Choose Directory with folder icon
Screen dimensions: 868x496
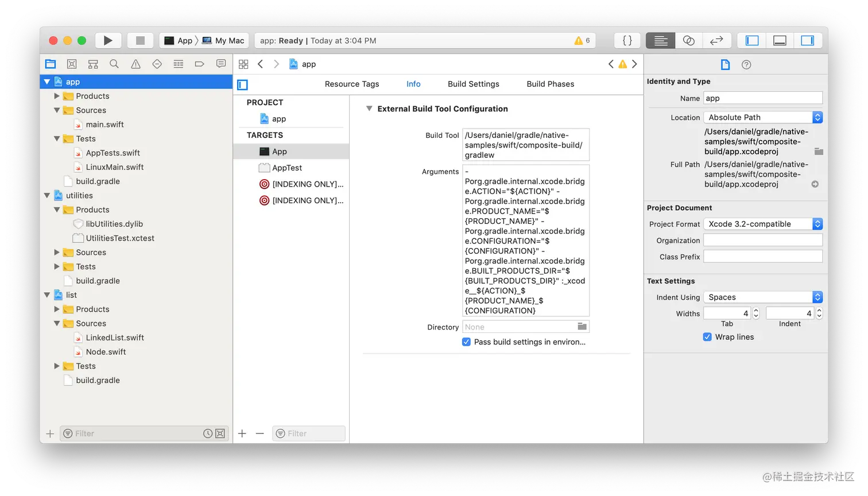(582, 327)
